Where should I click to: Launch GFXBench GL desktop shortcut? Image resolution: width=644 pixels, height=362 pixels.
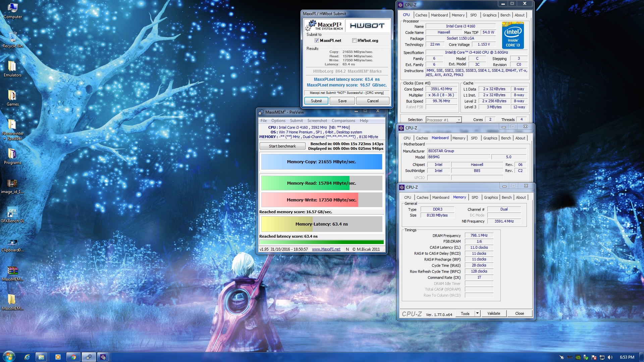pos(12,215)
